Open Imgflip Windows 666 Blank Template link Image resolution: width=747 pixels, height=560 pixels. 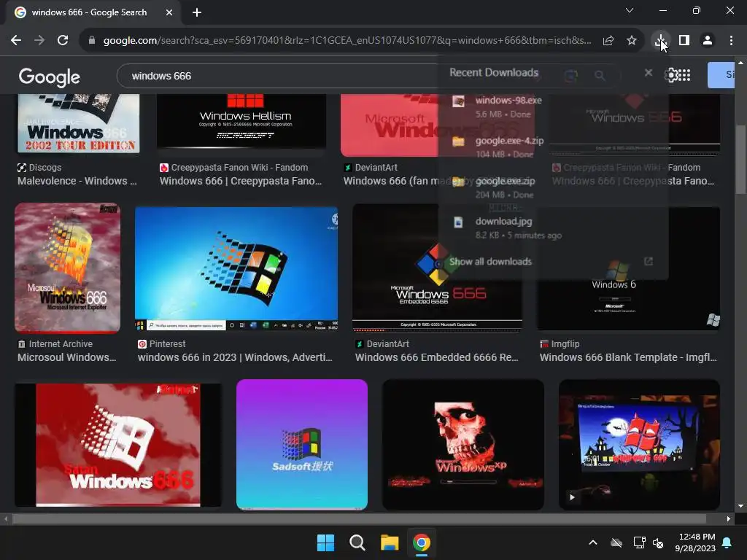(x=628, y=351)
